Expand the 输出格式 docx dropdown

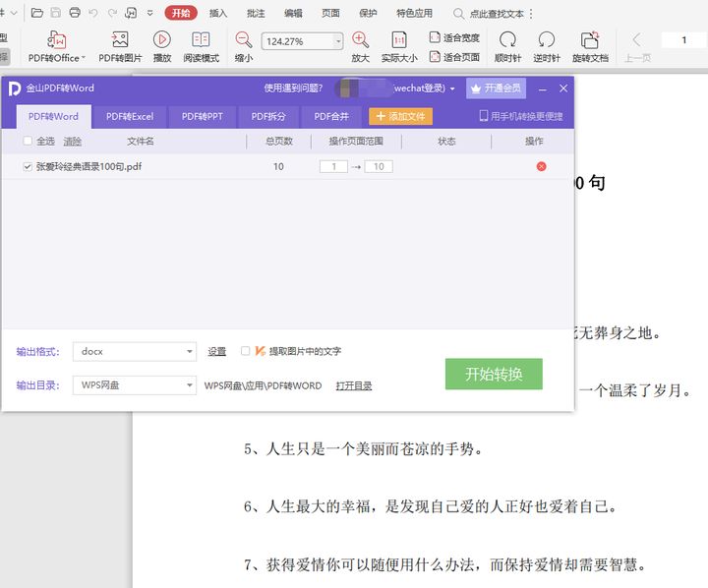click(190, 351)
